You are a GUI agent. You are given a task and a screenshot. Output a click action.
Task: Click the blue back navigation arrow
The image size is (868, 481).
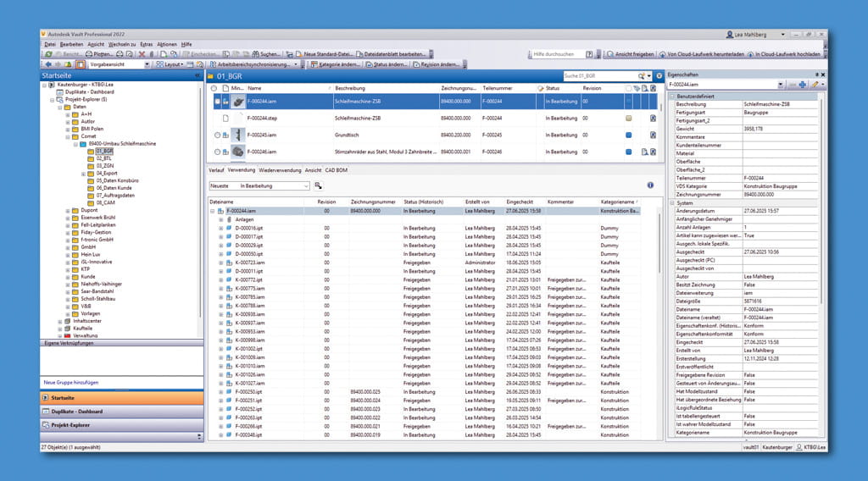(47, 64)
